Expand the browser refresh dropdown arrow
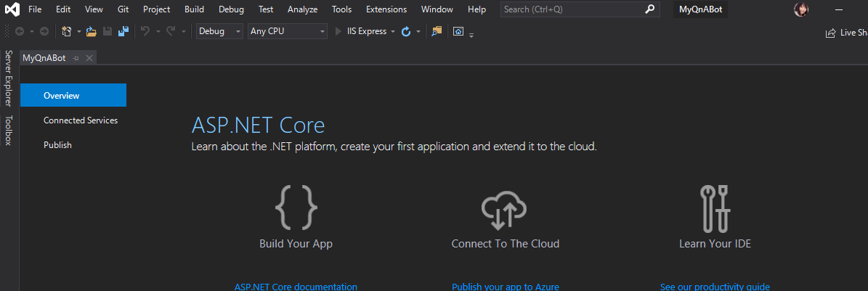Viewport: 868px width, 291px height. click(x=418, y=31)
